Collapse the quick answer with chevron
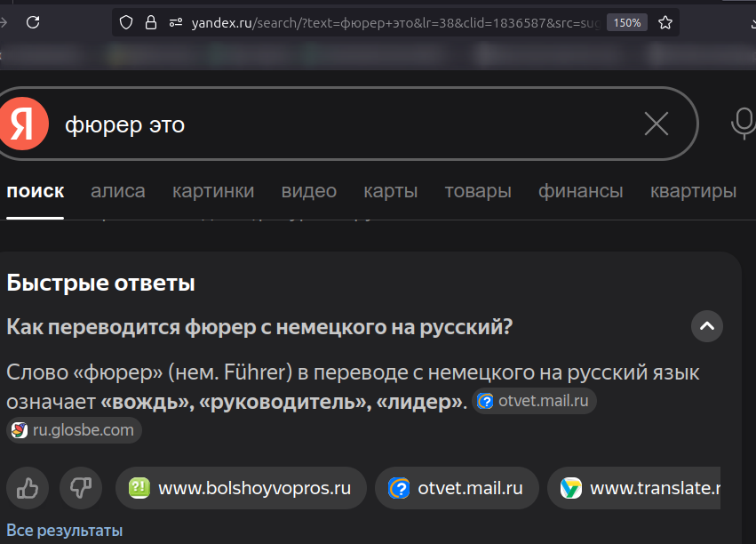The image size is (756, 544). pos(707,326)
